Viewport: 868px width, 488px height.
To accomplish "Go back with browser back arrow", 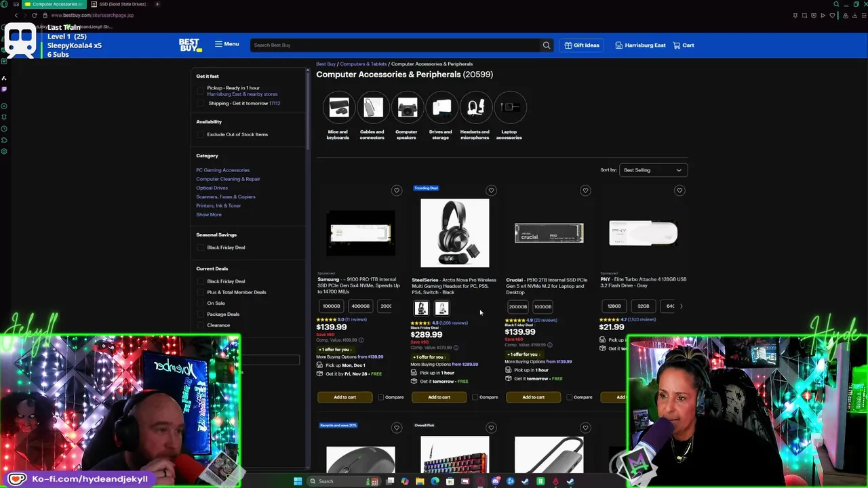I will coord(16,15).
